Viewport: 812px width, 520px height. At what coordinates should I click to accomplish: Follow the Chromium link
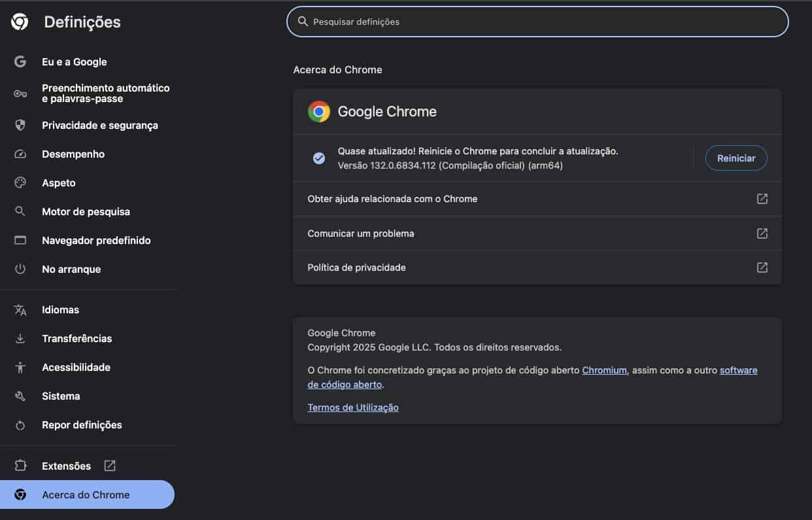(x=604, y=370)
